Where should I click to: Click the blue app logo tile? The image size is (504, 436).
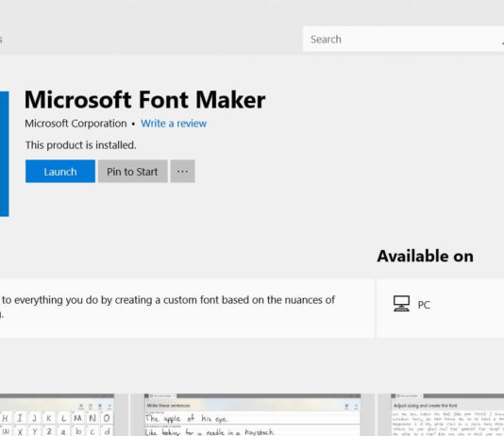point(4,154)
